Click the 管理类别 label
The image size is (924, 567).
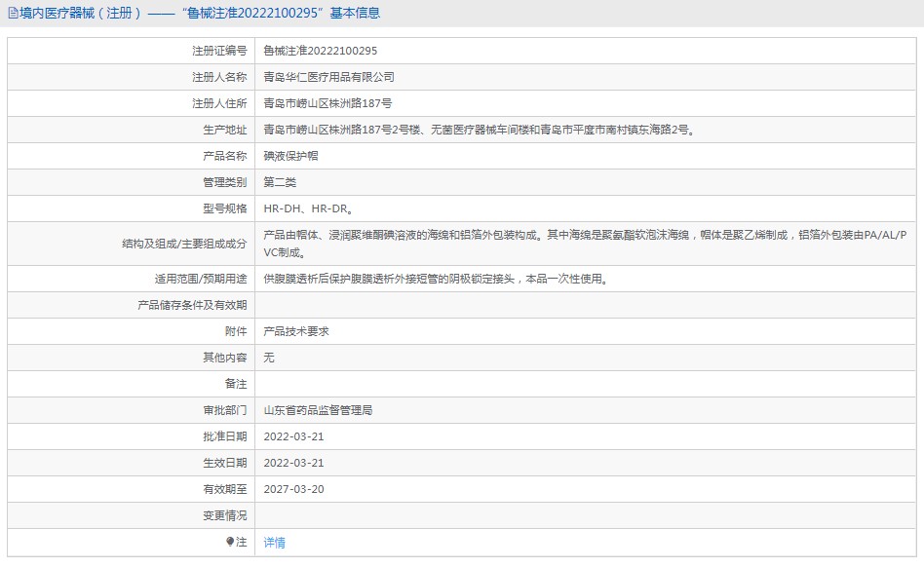coord(224,182)
